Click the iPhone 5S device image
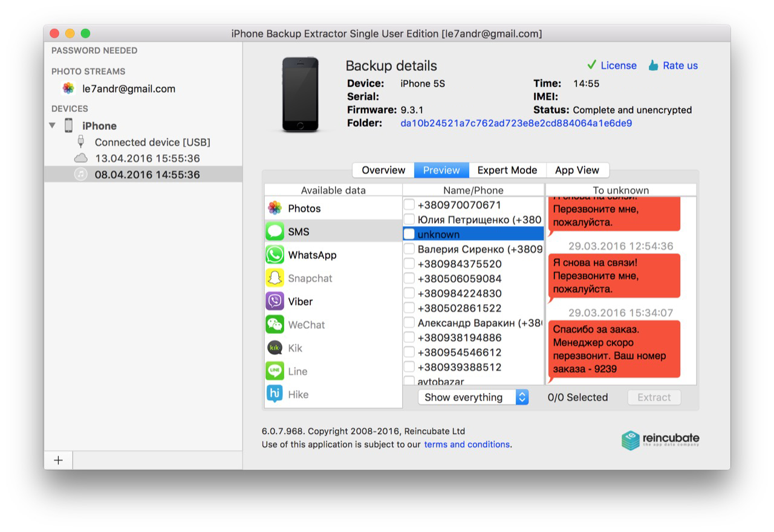 point(301,94)
